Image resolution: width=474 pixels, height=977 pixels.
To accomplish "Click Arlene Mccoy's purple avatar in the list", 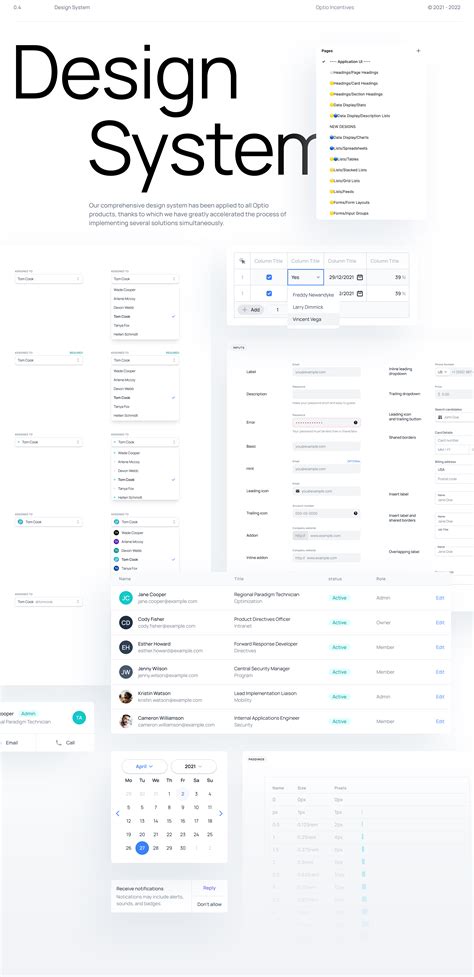I will 116,541.
